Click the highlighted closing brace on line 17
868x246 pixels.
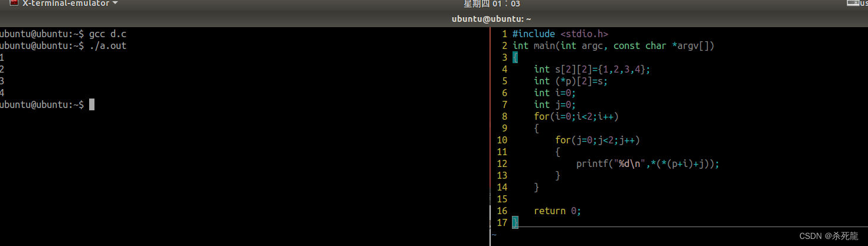tap(515, 222)
